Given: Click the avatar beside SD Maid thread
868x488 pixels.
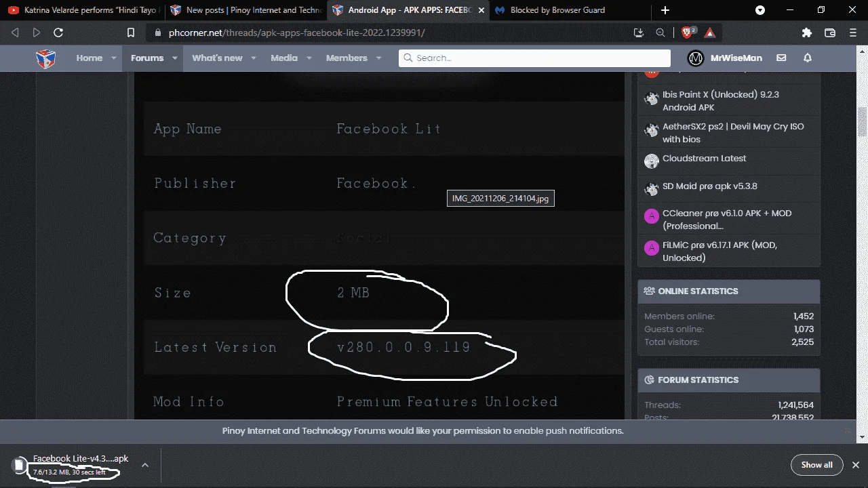Looking at the screenshot, I should (x=652, y=189).
